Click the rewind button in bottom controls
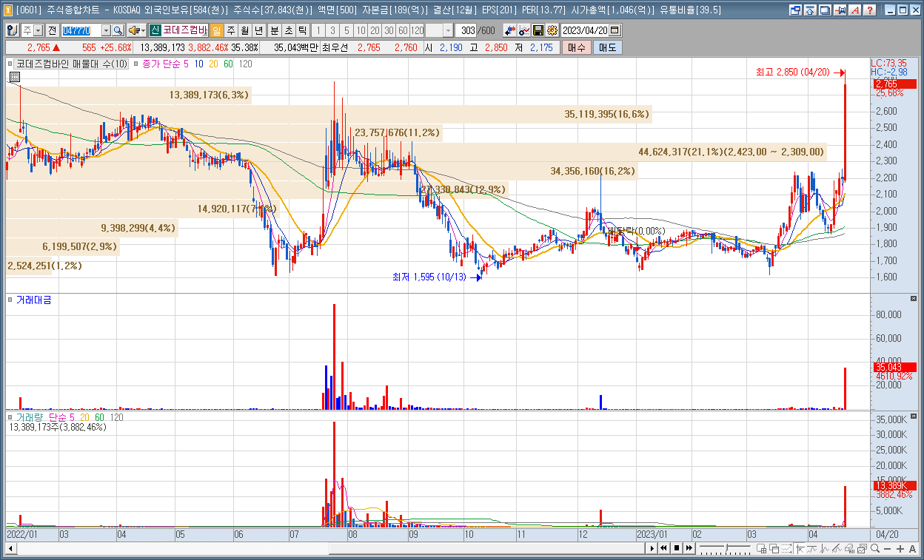 point(664,548)
